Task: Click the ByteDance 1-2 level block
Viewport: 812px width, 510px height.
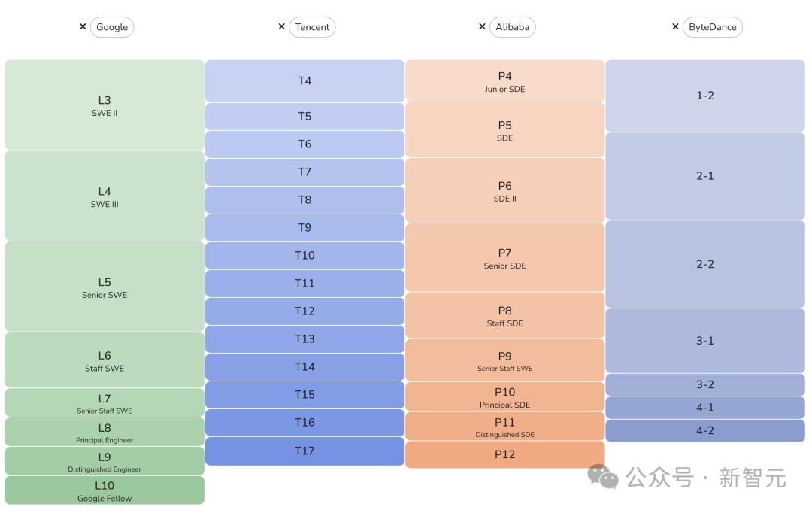Action: 704,96
